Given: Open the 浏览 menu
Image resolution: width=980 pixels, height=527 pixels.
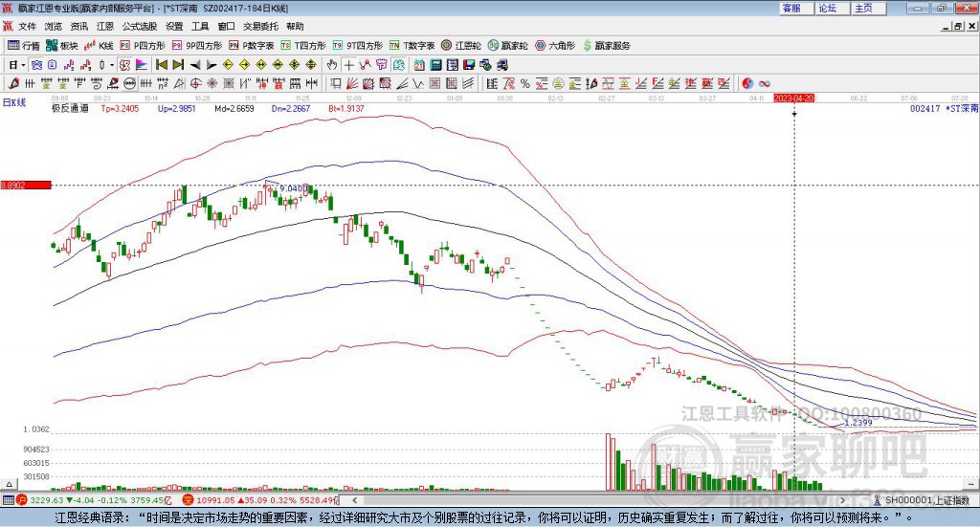Looking at the screenshot, I should tap(54, 26).
